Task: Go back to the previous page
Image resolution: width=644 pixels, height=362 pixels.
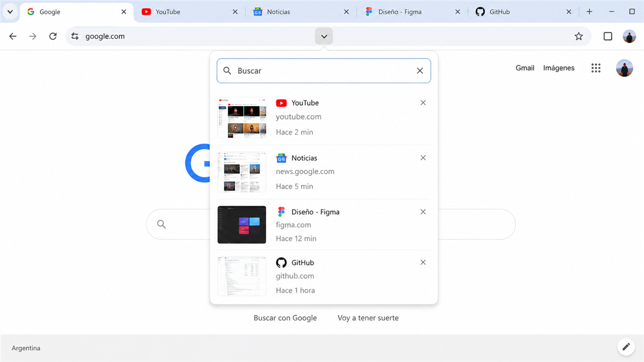Action: pos(13,36)
